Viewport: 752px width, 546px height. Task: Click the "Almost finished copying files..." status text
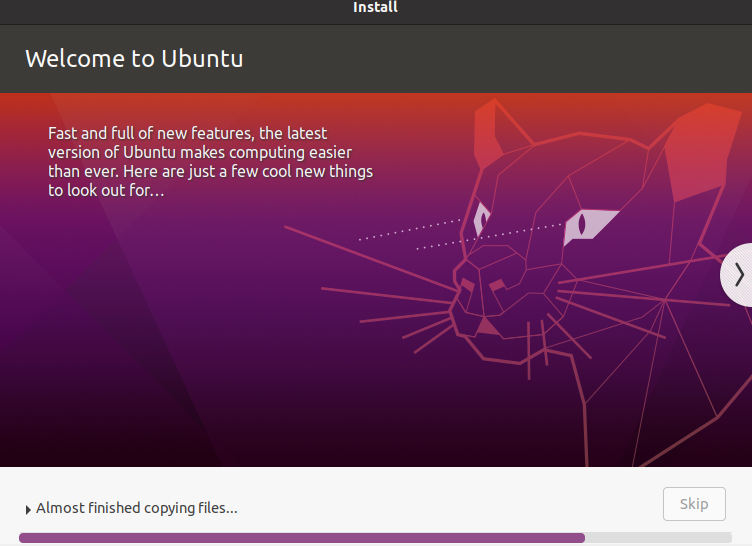point(137,508)
